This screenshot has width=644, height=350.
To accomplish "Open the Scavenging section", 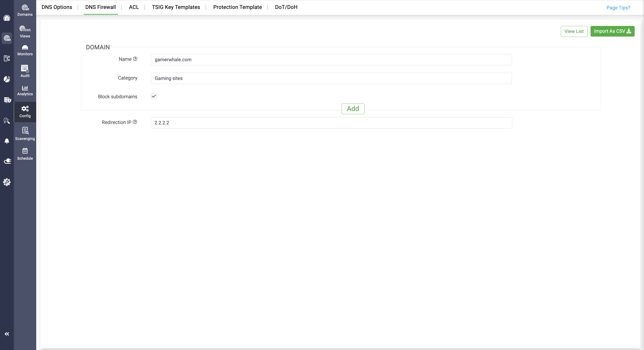I will (x=25, y=134).
